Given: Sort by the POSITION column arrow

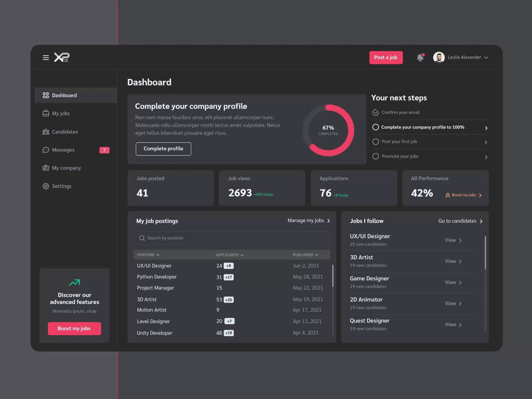Looking at the screenshot, I should pyautogui.click(x=158, y=255).
